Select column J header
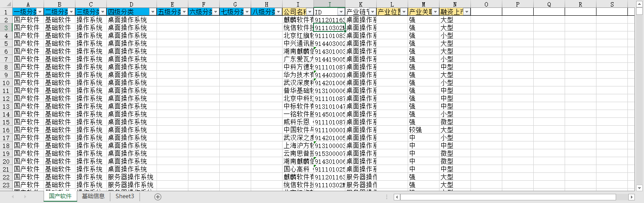The width and height of the screenshot is (644, 203). click(329, 4)
